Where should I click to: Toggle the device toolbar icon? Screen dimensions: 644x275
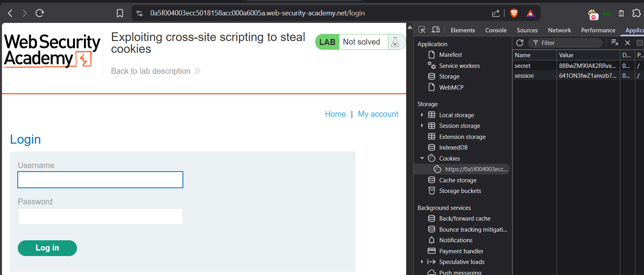(x=436, y=30)
